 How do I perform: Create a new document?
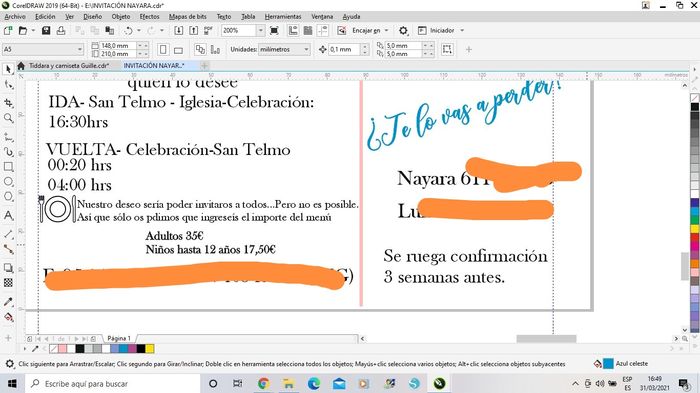point(8,30)
